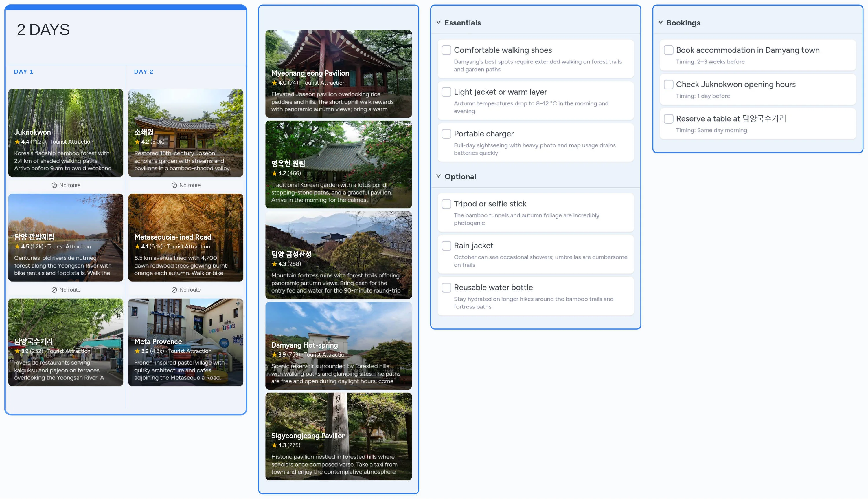This screenshot has width=868, height=499.
Task: Click the 2 DAYS itinerary title
Action: (x=43, y=30)
